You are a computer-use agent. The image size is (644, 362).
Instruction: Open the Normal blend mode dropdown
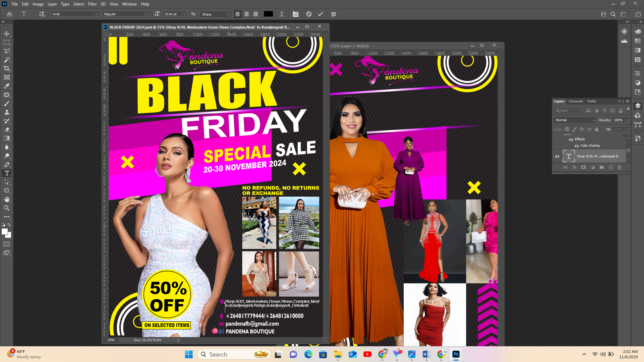coord(575,120)
